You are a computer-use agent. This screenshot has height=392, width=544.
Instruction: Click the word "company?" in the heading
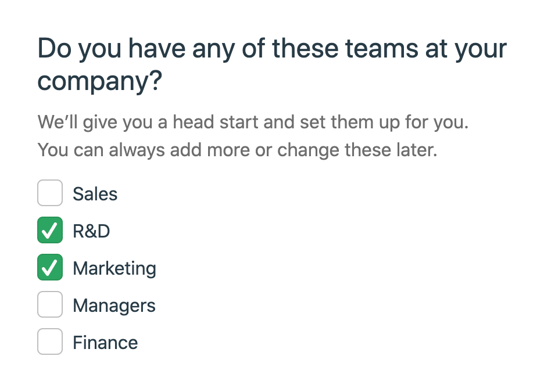[99, 82]
